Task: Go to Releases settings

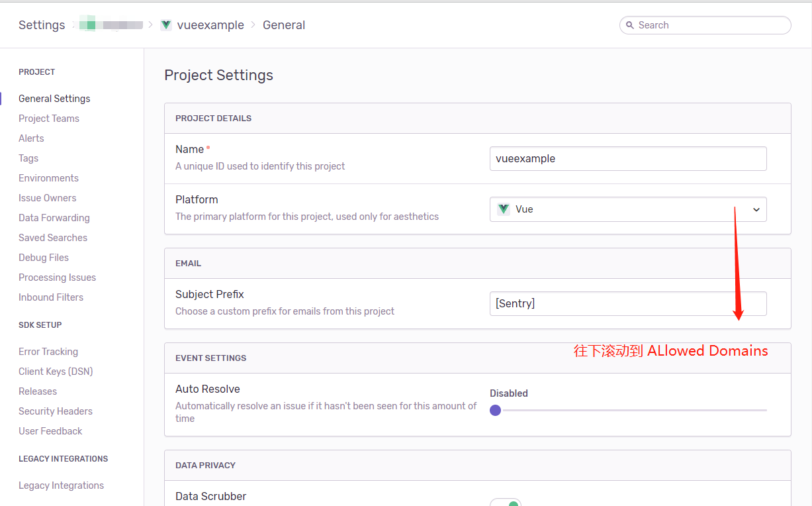Action: [38, 391]
